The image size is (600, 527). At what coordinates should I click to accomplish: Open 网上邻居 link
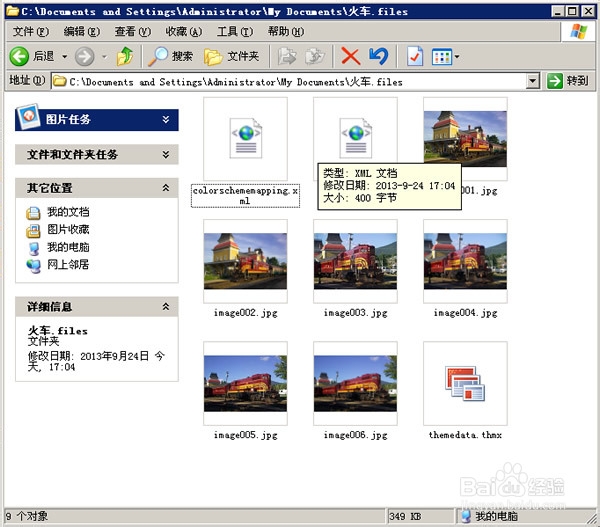(68, 264)
